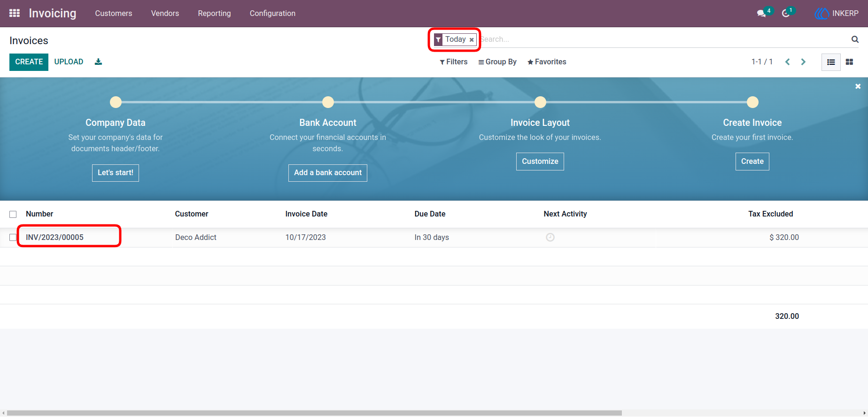868x417 pixels.
Task: Open the Filters dropdown
Action: coord(454,62)
